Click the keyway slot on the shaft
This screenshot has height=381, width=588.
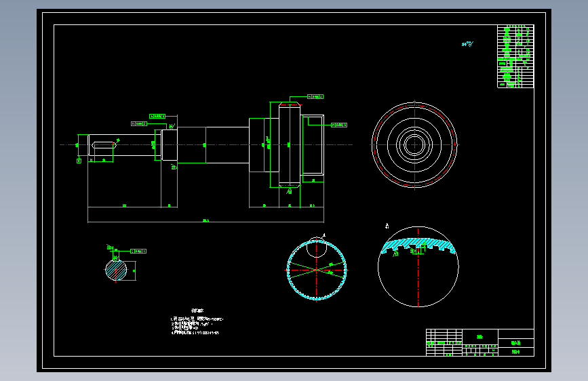tap(103, 145)
